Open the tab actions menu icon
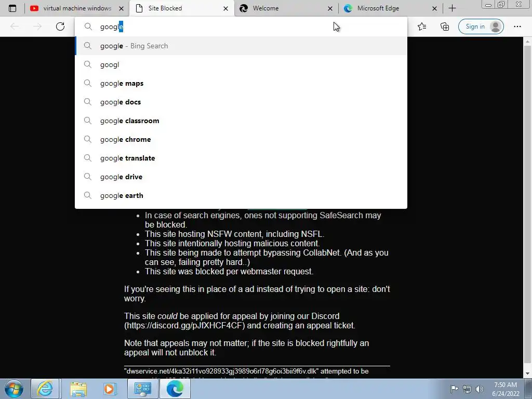 pyautogui.click(x=12, y=8)
